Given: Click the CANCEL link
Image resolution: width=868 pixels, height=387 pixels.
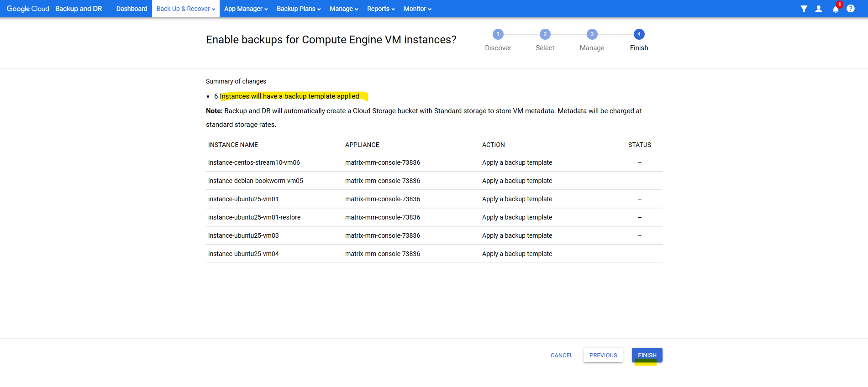Looking at the screenshot, I should 561,355.
